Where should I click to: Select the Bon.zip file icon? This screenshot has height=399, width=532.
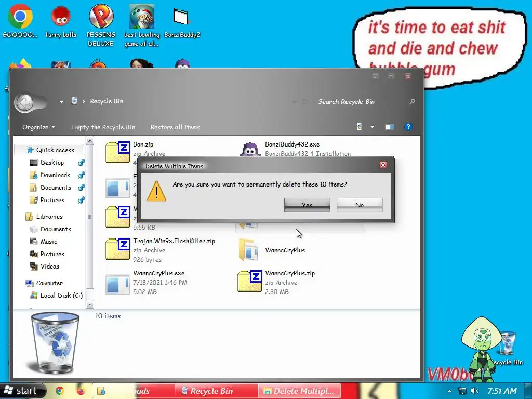[118, 152]
